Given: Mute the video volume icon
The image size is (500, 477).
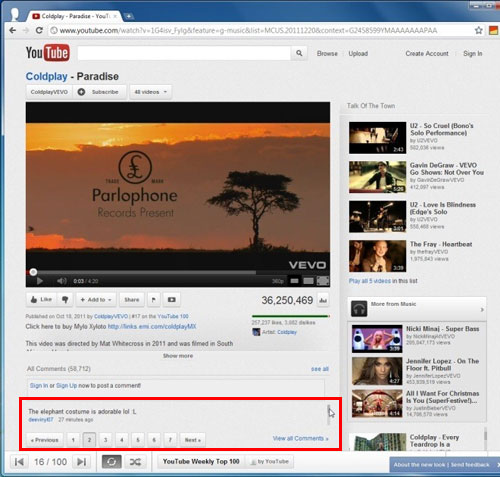Looking at the screenshot, I should pyautogui.click(x=61, y=281).
